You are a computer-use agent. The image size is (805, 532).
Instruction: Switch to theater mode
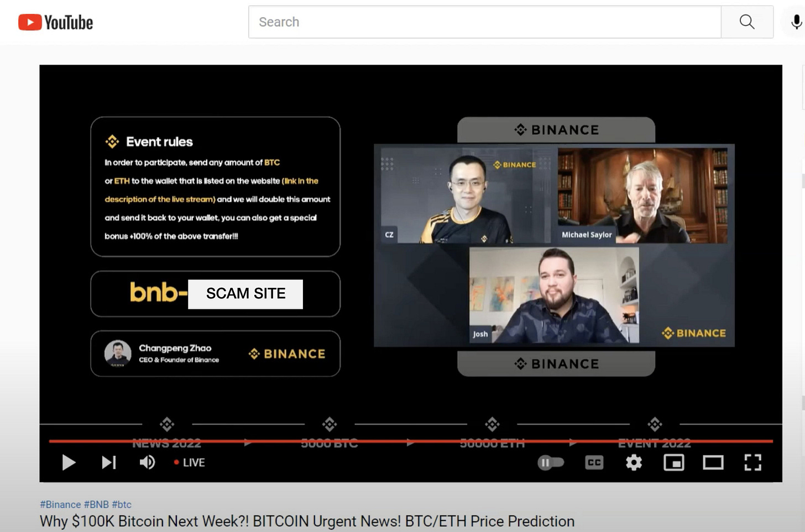coord(713,462)
